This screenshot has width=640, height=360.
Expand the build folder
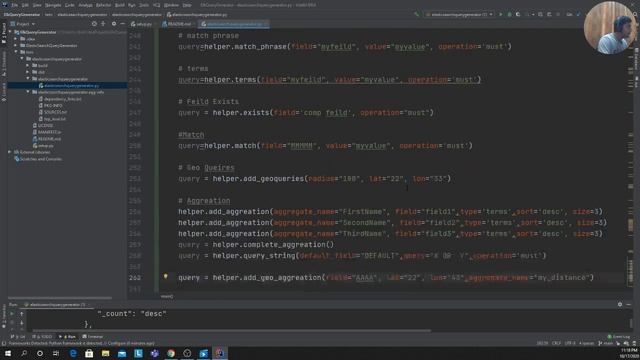point(28,65)
